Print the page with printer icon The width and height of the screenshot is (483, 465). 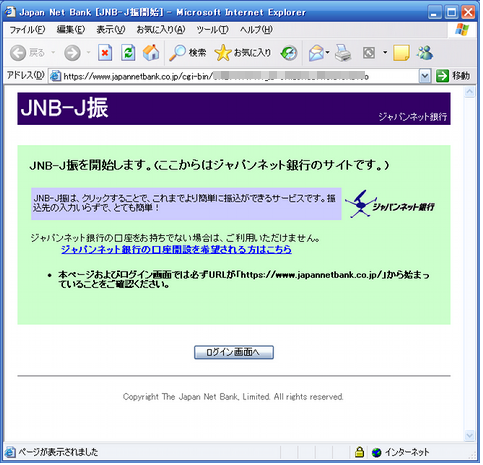click(343, 53)
